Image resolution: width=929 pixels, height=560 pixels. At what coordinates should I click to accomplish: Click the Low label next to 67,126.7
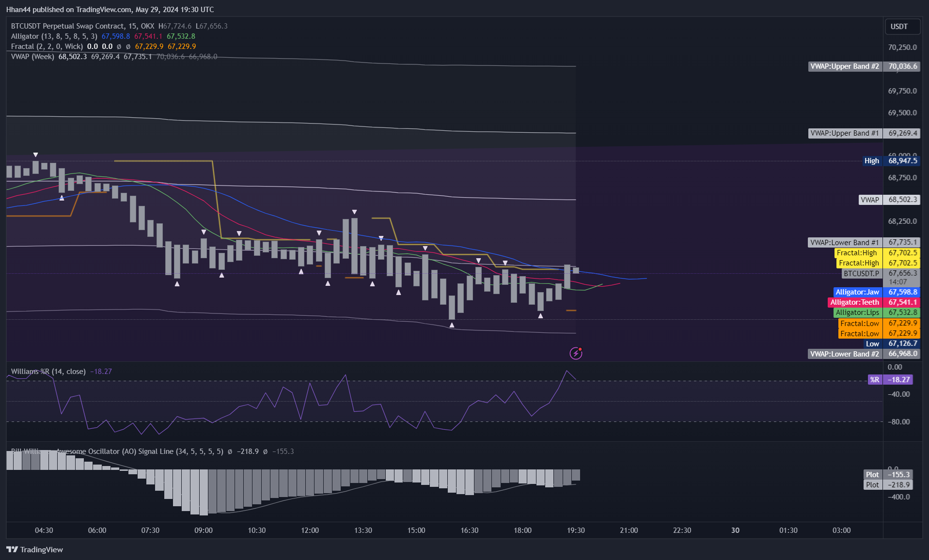[x=873, y=343]
